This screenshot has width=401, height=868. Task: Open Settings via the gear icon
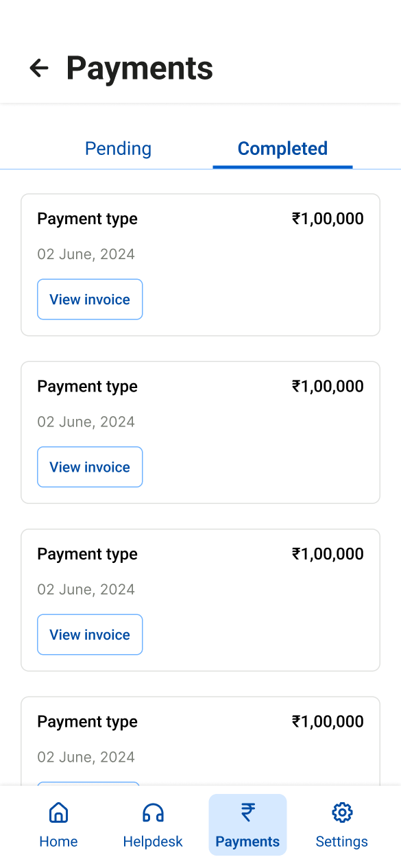pyautogui.click(x=342, y=812)
